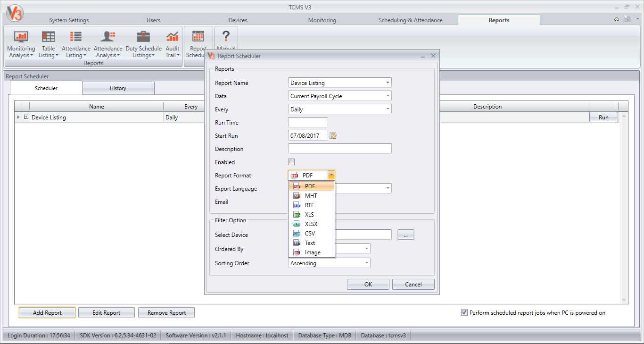
Task: Click the Edit Report button
Action: [107, 312]
